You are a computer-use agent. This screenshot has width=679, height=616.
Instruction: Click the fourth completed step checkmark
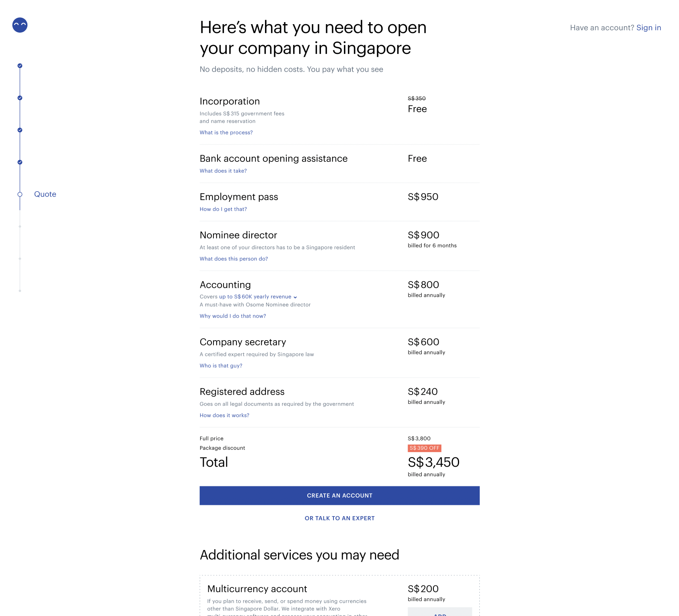click(x=20, y=162)
